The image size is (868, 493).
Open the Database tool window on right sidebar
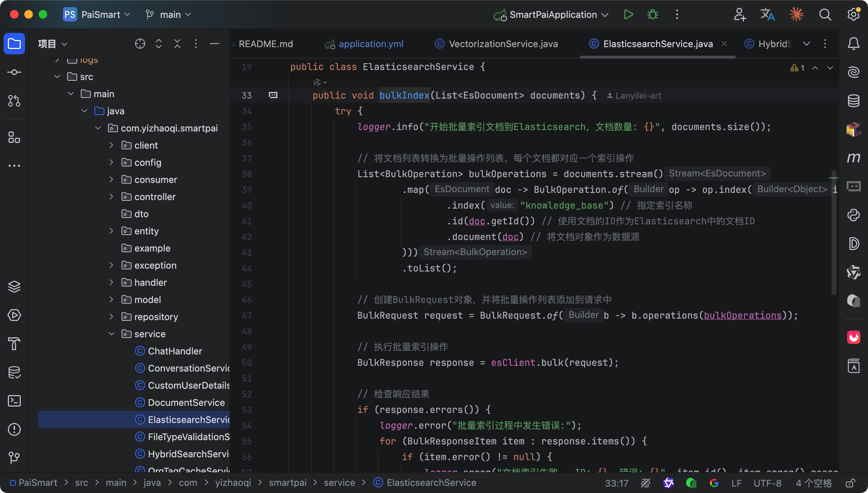pyautogui.click(x=854, y=101)
